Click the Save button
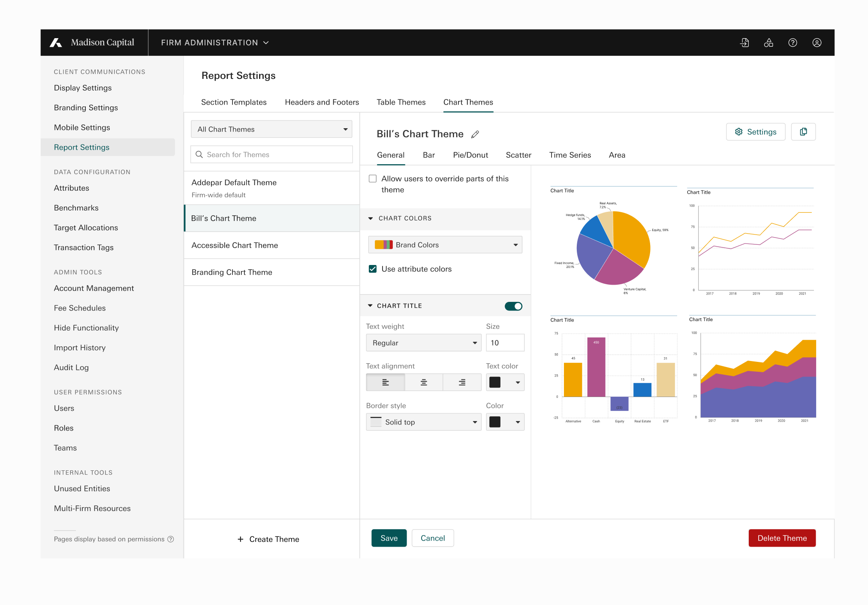868x605 pixels. coord(389,538)
